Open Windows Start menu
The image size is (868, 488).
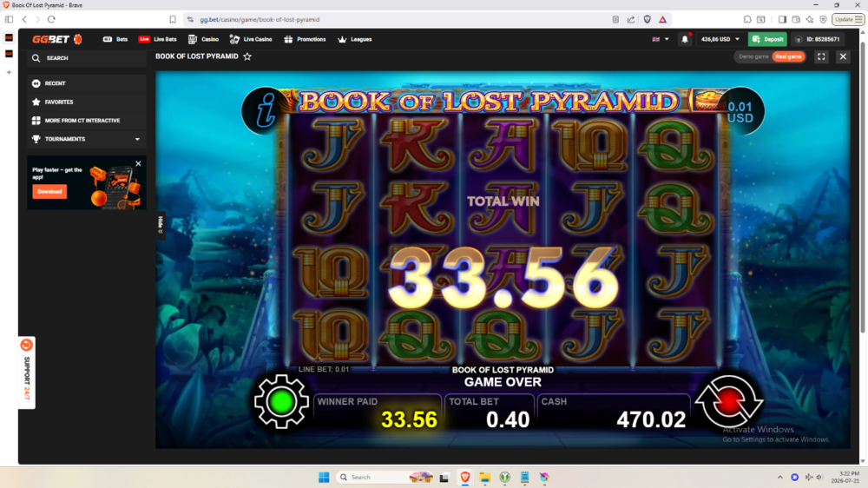(x=324, y=478)
